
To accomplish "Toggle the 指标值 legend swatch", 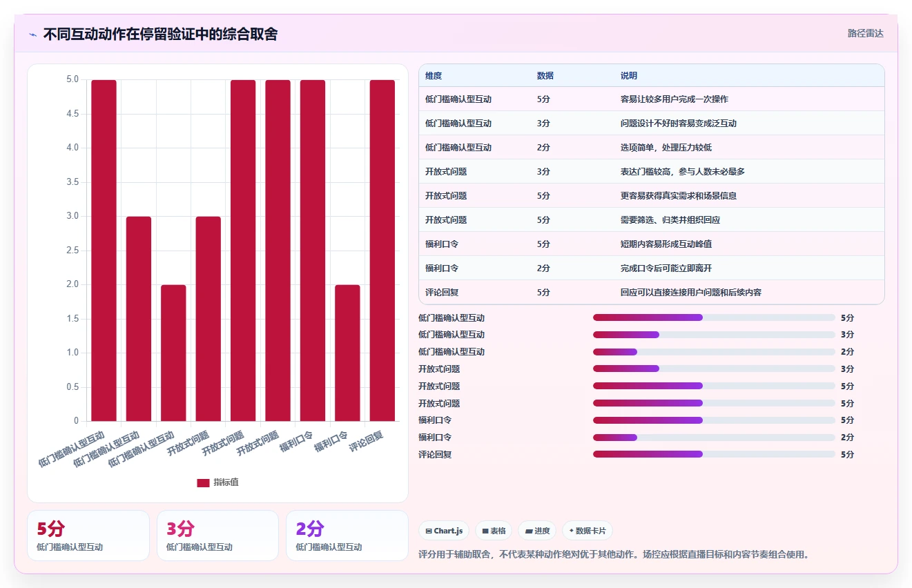I will click(x=203, y=482).
